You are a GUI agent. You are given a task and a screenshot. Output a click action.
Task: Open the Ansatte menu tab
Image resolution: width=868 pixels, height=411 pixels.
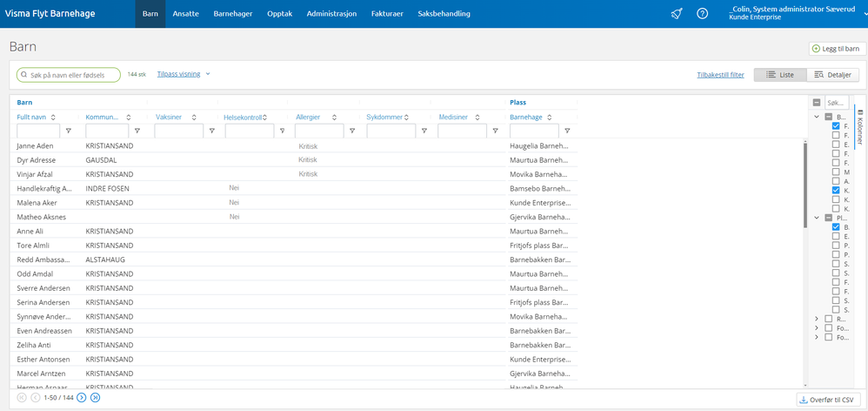pos(185,14)
